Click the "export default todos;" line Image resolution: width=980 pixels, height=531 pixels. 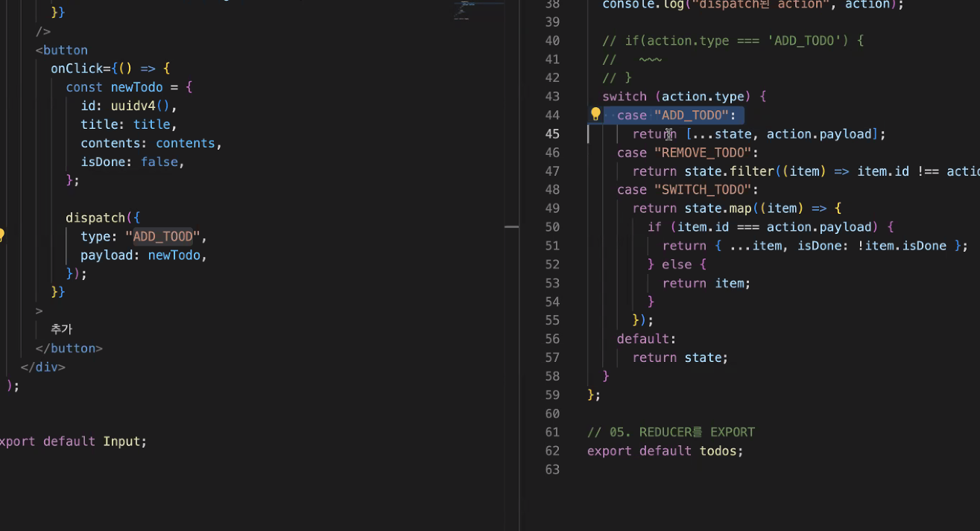tap(666, 450)
